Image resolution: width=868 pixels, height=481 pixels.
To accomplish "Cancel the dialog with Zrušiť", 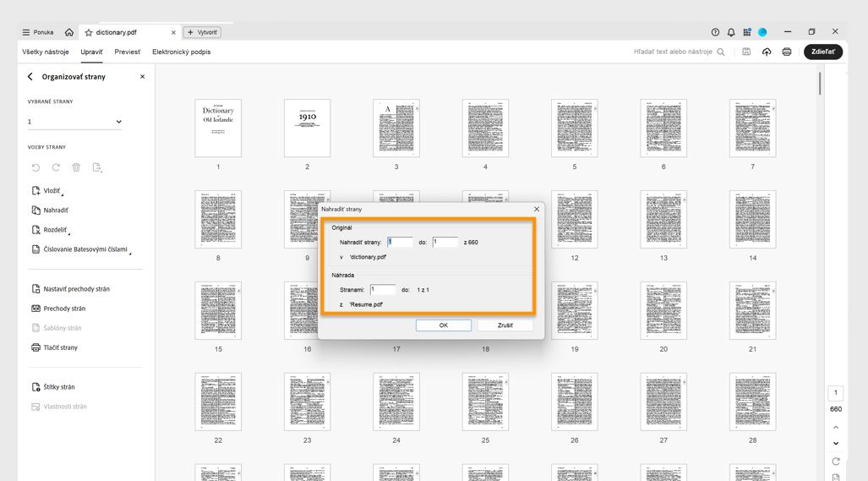I will click(505, 325).
